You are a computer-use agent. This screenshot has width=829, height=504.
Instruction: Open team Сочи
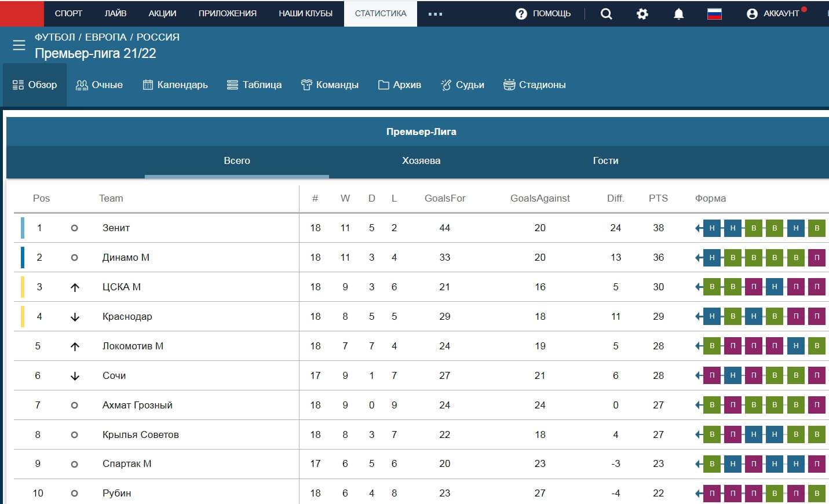[x=114, y=376]
